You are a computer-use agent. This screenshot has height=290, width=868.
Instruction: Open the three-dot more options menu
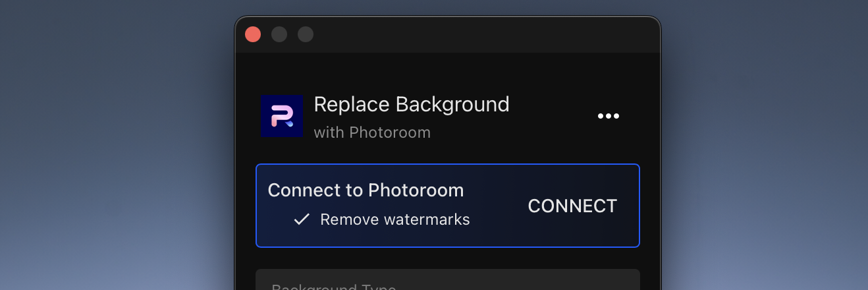click(x=608, y=116)
